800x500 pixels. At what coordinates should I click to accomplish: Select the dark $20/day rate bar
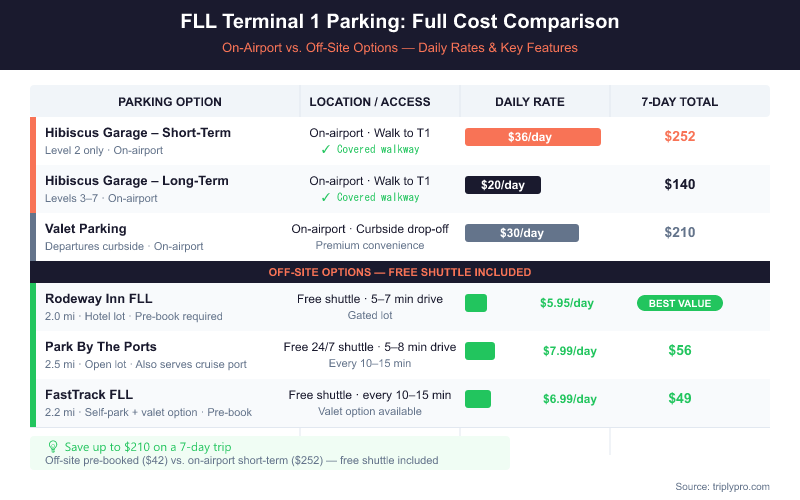click(x=502, y=185)
